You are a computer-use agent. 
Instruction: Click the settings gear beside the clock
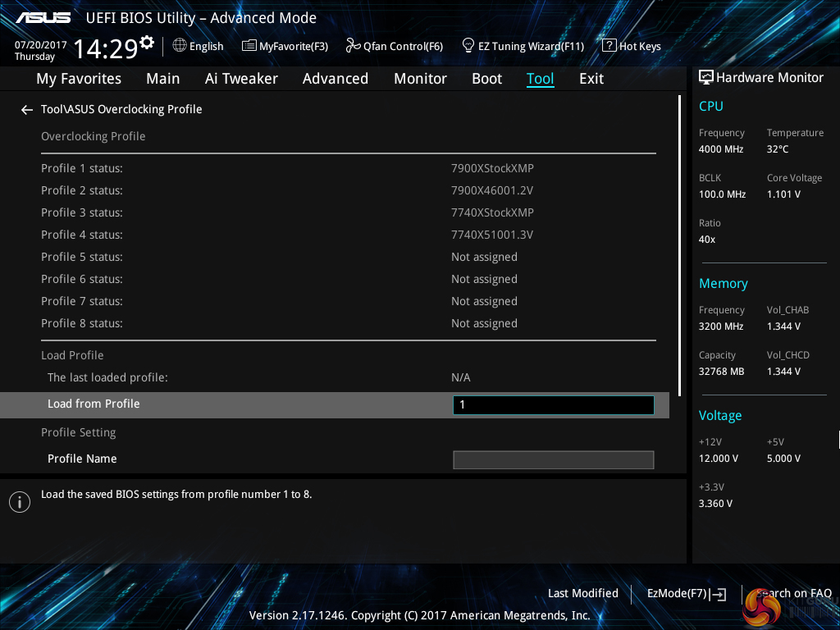coord(147,42)
